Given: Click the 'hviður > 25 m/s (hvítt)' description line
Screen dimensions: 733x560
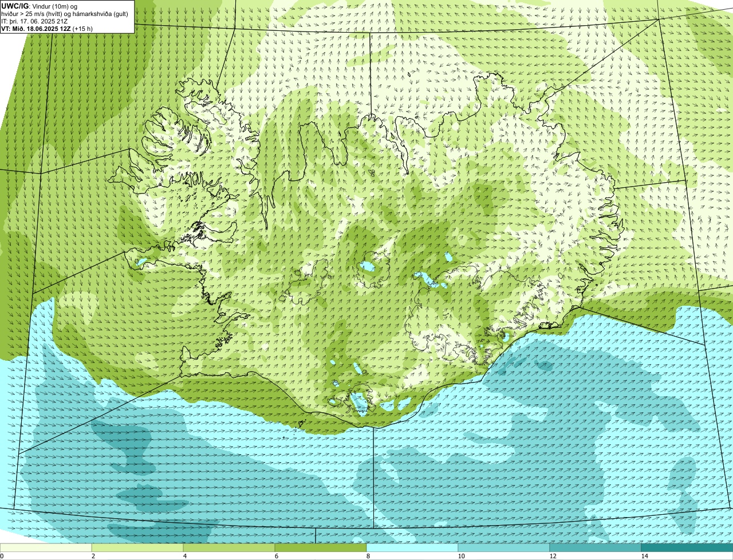Looking at the screenshot, I should point(65,13).
